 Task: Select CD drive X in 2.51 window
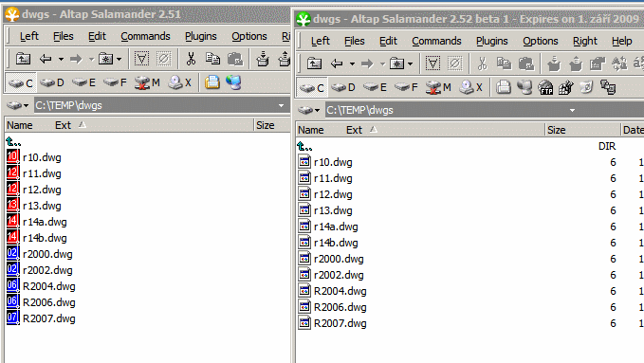(180, 83)
